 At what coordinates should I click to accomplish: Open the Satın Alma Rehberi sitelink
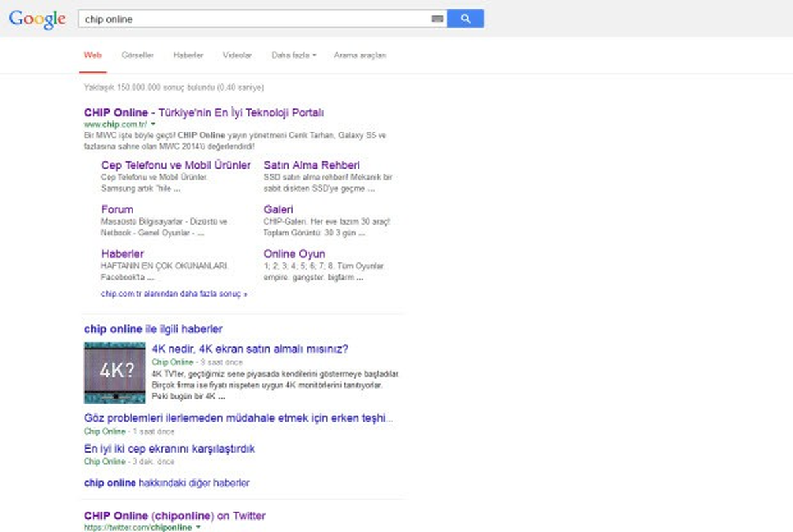click(312, 165)
